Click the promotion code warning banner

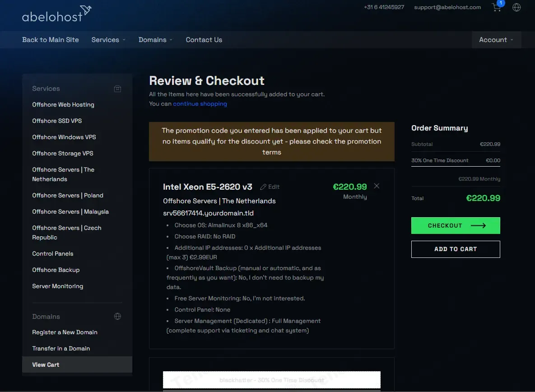coord(272,142)
